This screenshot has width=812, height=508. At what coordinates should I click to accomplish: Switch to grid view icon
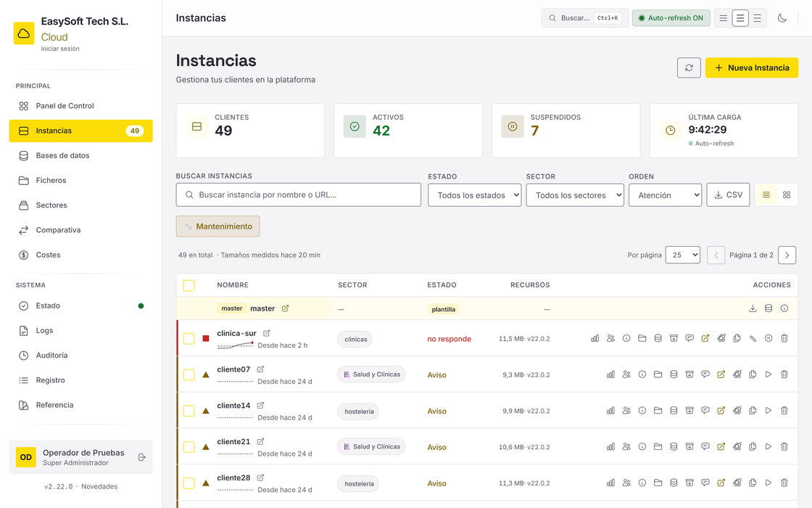pyautogui.click(x=787, y=195)
